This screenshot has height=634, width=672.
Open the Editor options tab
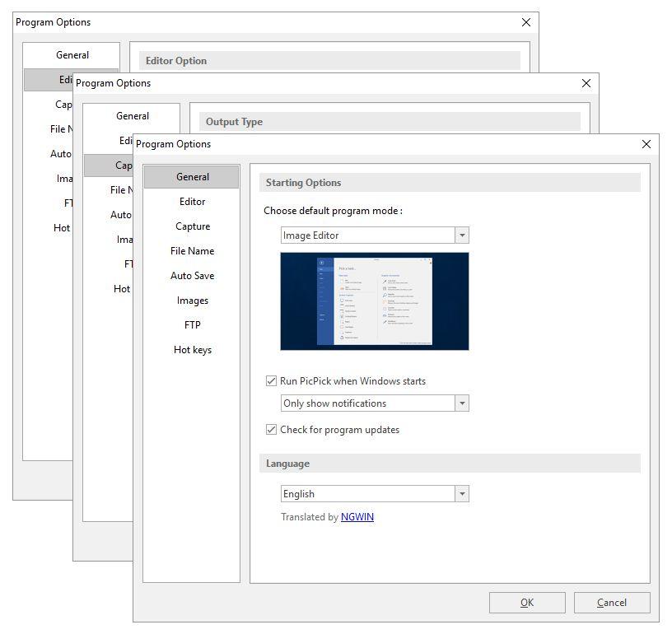pos(192,202)
